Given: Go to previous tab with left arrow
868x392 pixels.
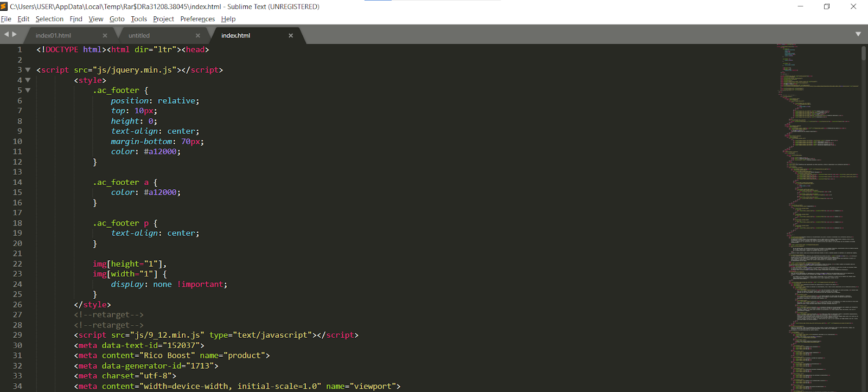Looking at the screenshot, I should pos(7,34).
